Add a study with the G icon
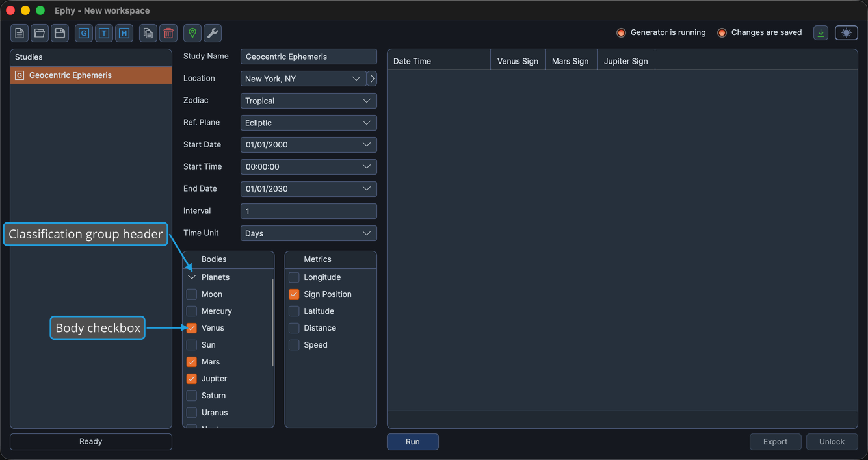Image resolution: width=868 pixels, height=460 pixels. click(x=84, y=33)
